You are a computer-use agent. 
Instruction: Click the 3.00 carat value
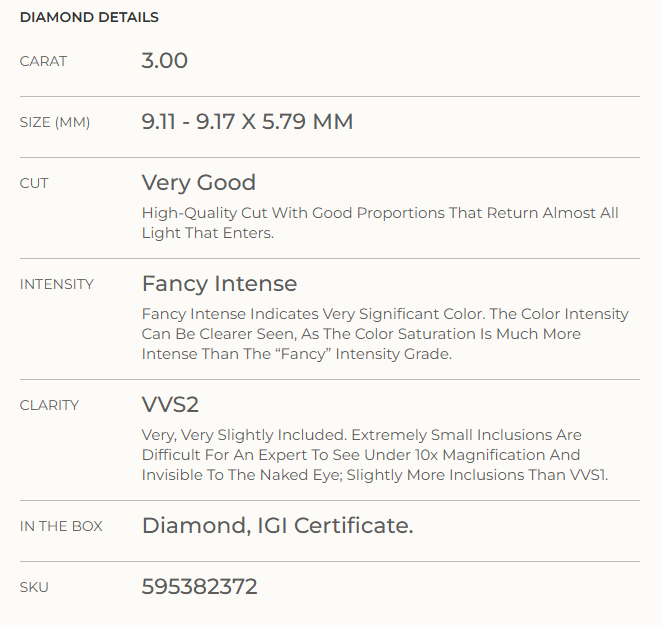(x=165, y=60)
